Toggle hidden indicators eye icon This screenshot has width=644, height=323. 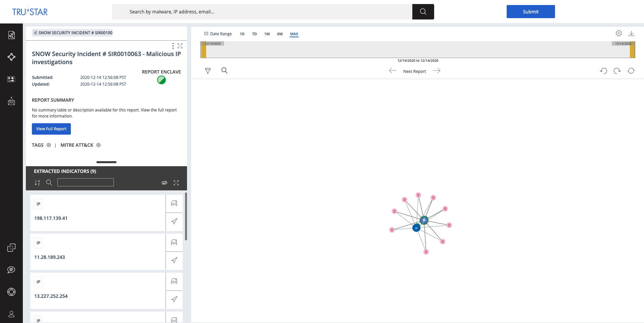165,183
